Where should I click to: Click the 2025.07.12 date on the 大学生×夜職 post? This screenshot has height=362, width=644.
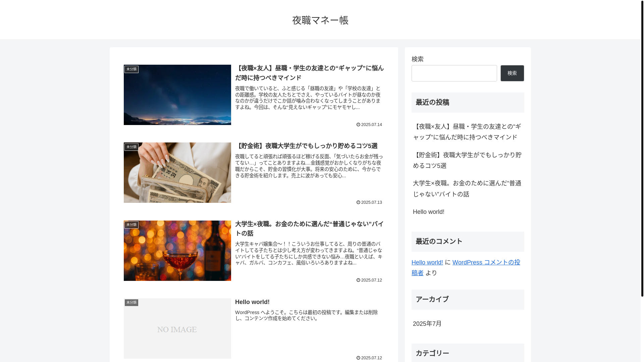[x=369, y=280]
